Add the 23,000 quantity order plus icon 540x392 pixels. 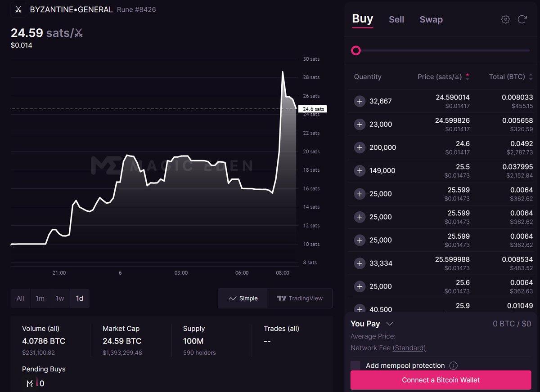(x=360, y=124)
